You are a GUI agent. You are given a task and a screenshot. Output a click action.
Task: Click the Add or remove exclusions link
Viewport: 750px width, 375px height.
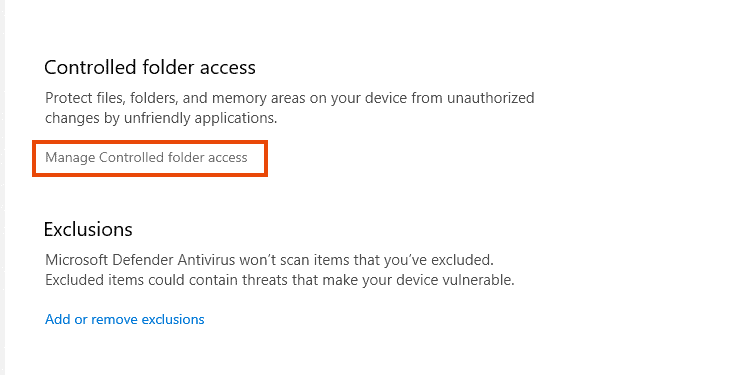tap(125, 319)
